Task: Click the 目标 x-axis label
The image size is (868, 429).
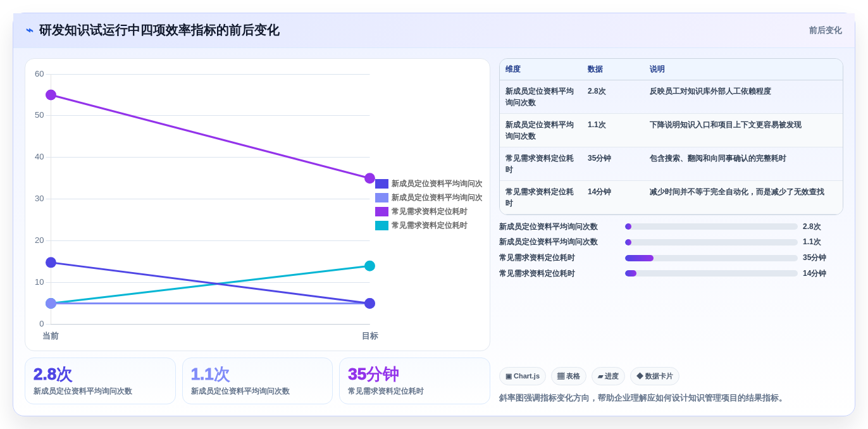Action: 370,336
